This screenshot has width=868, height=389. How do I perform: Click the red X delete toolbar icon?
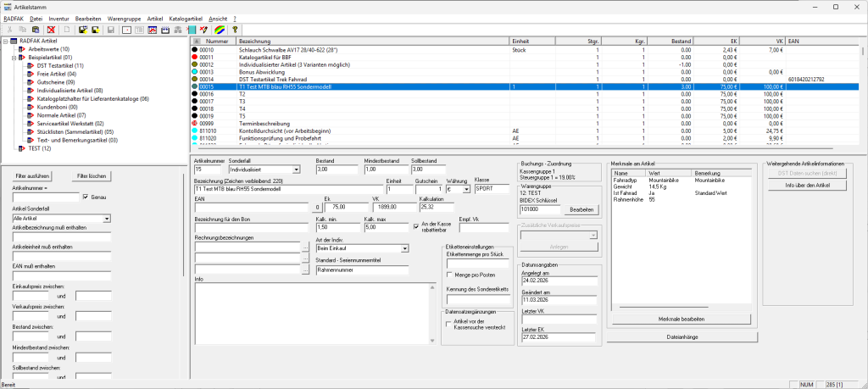(x=51, y=30)
